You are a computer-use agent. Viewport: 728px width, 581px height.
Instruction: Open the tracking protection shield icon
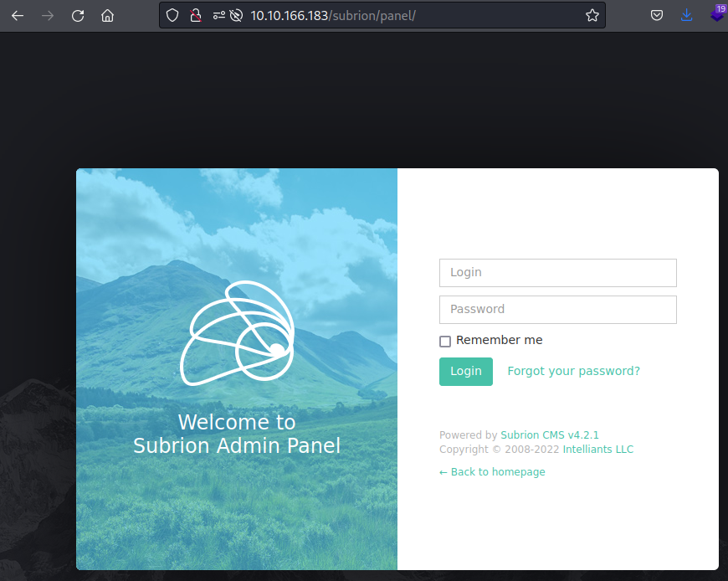coord(172,15)
